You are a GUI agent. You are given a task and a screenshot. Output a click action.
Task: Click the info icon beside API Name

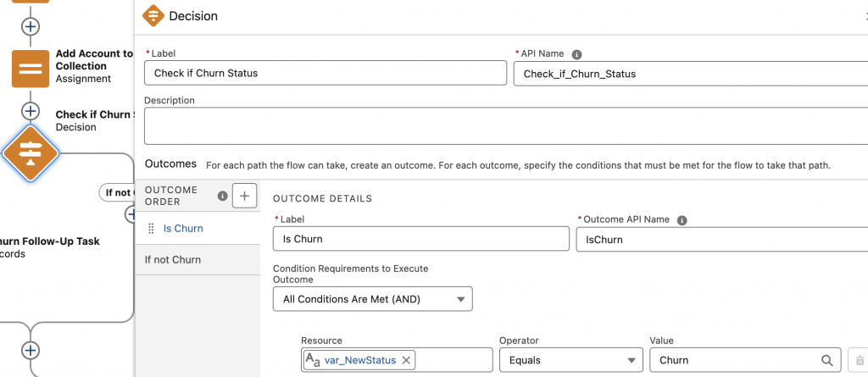tap(576, 53)
